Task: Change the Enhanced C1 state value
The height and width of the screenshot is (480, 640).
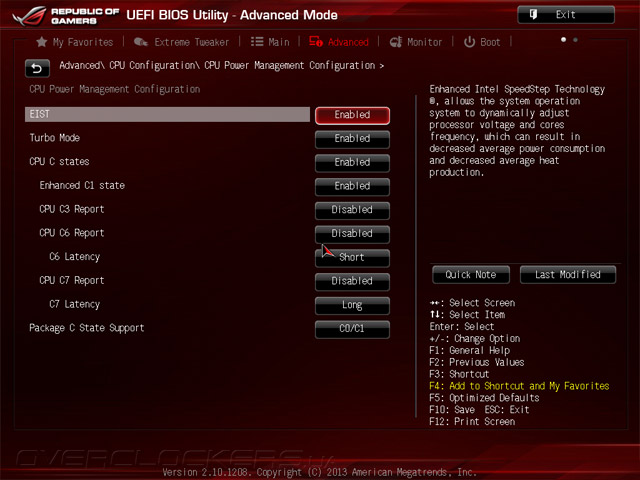Action: (352, 187)
